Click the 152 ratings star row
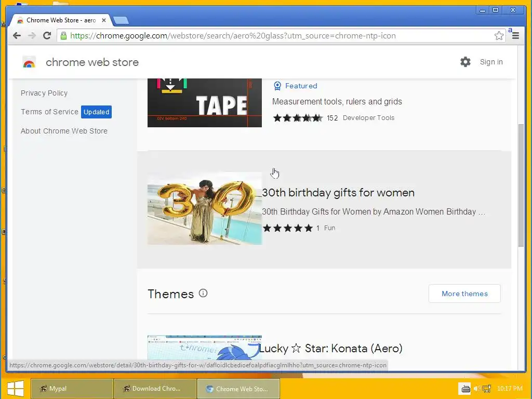Image resolution: width=532 pixels, height=399 pixels. tap(298, 118)
